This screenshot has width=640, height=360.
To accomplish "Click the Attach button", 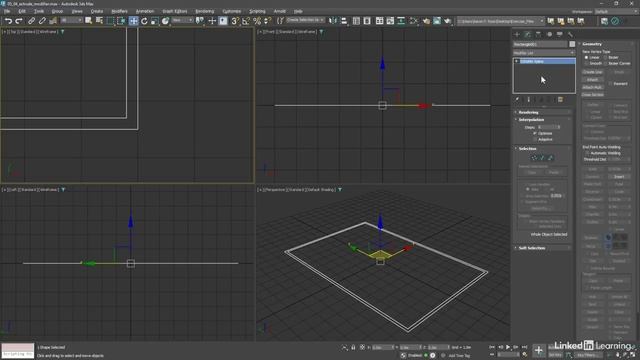I will (x=593, y=80).
